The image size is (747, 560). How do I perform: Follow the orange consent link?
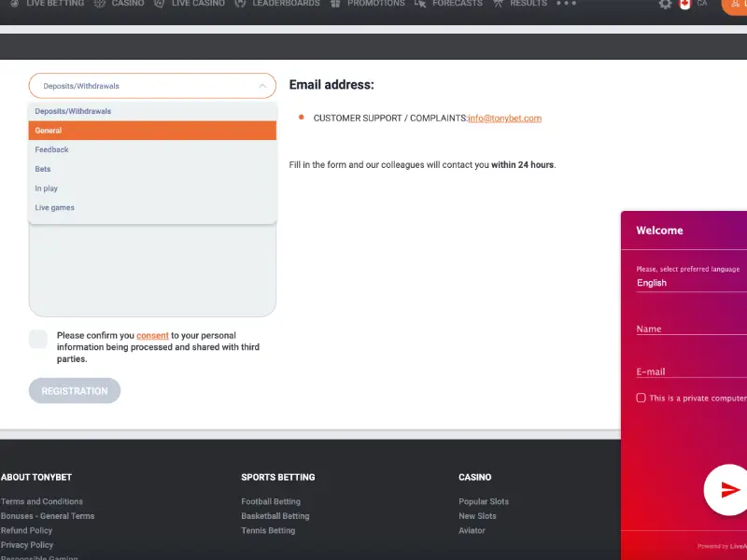tap(152, 335)
